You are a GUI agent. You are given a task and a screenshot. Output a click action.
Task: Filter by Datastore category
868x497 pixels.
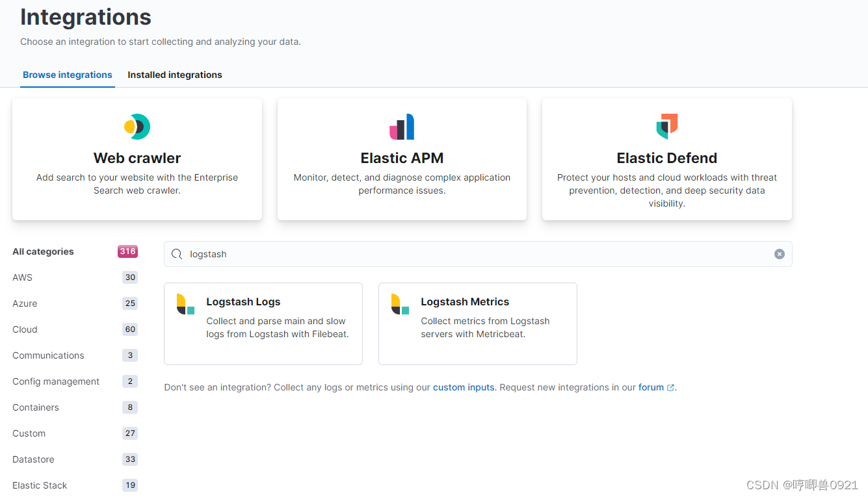33,459
